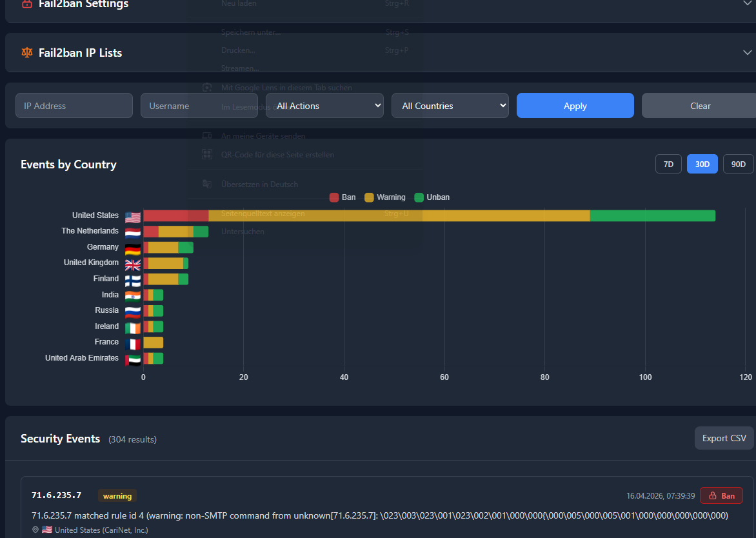This screenshot has height=538, width=756.
Task: Click the green Unban segment of the United States bar
Action: coord(652,215)
